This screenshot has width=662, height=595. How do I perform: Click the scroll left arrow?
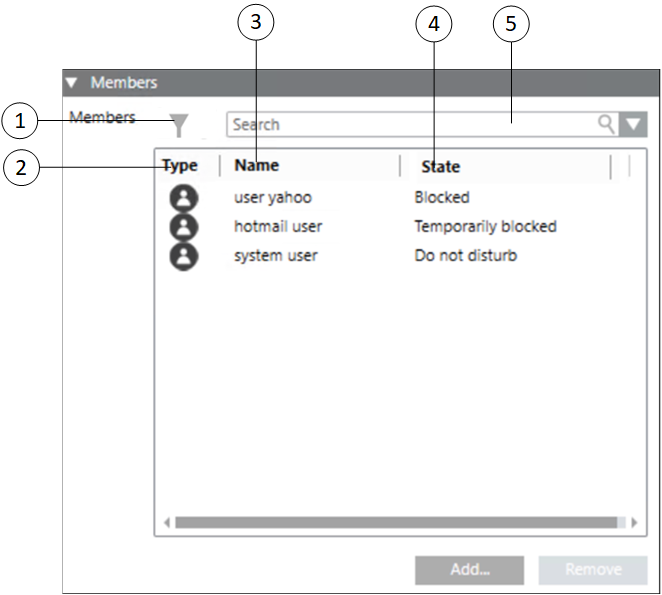(166, 522)
